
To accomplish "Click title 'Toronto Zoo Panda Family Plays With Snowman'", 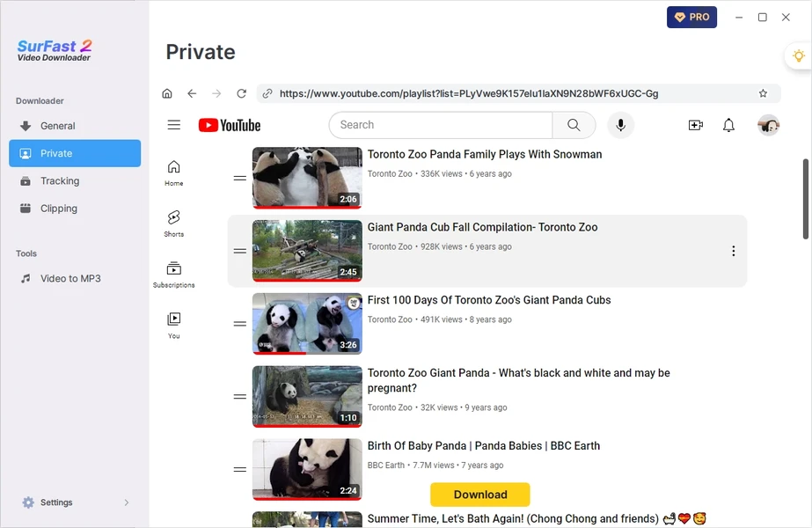I will tap(485, 154).
